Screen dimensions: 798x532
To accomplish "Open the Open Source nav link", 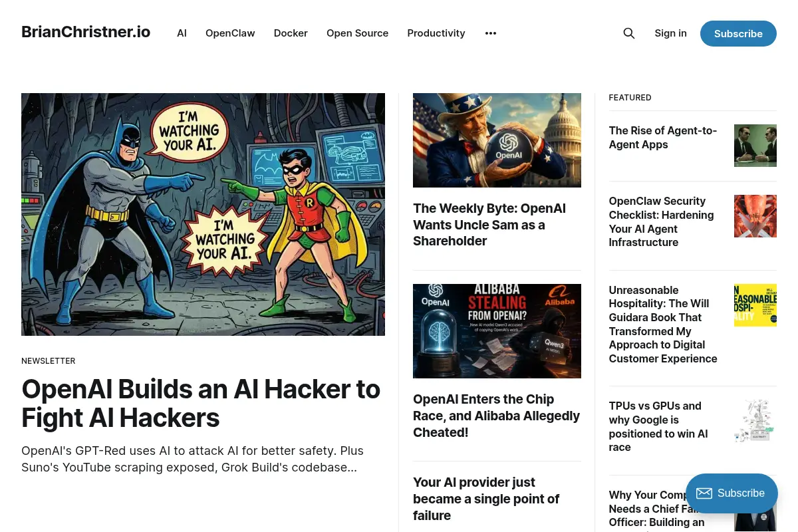I will coord(357,33).
